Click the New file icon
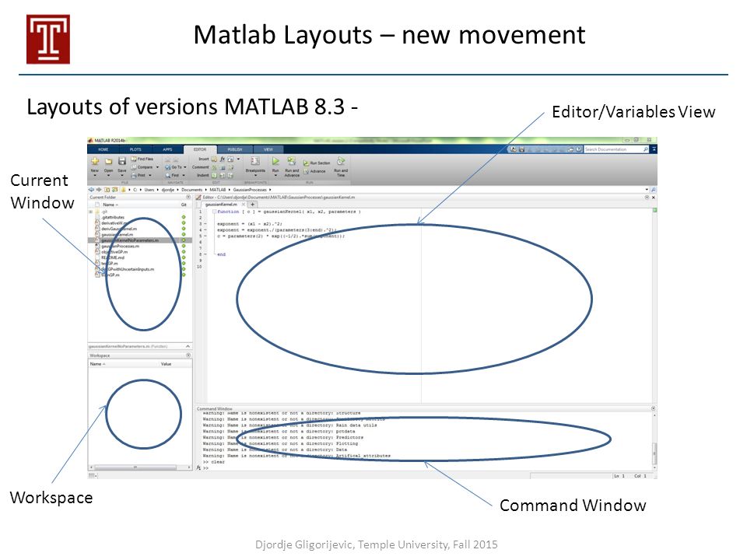 pyautogui.click(x=95, y=161)
